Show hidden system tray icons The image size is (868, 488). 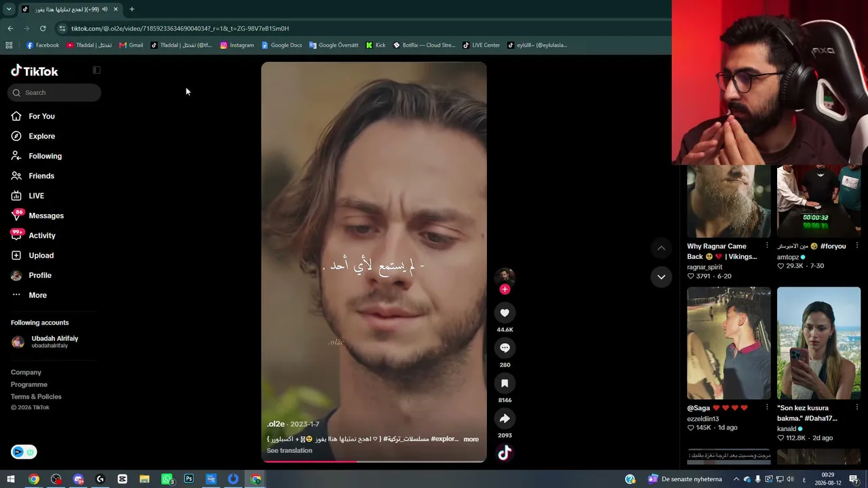click(x=736, y=479)
